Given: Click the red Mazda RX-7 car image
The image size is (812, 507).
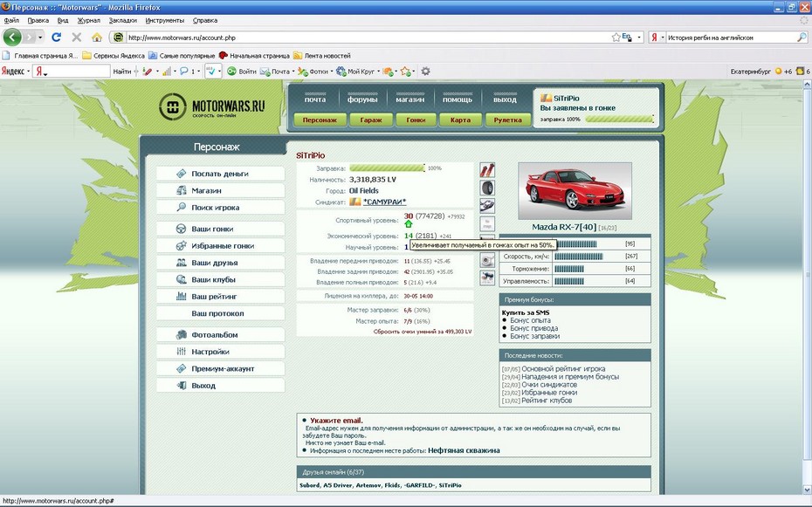Looking at the screenshot, I should 575,191.
